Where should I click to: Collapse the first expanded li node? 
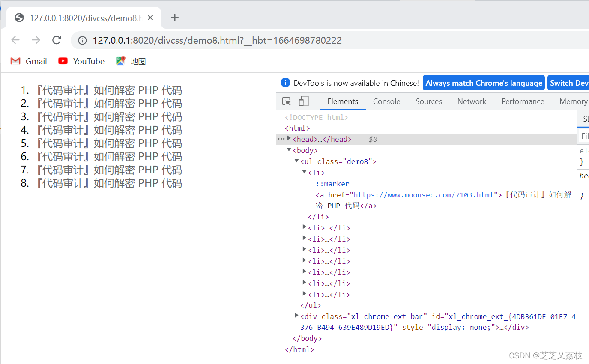[x=305, y=172]
